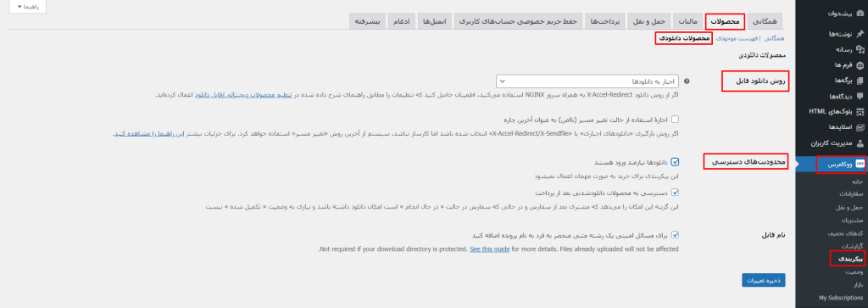Expand the راهنما help dropdown
This screenshot has height=308, width=868.
tap(28, 7)
